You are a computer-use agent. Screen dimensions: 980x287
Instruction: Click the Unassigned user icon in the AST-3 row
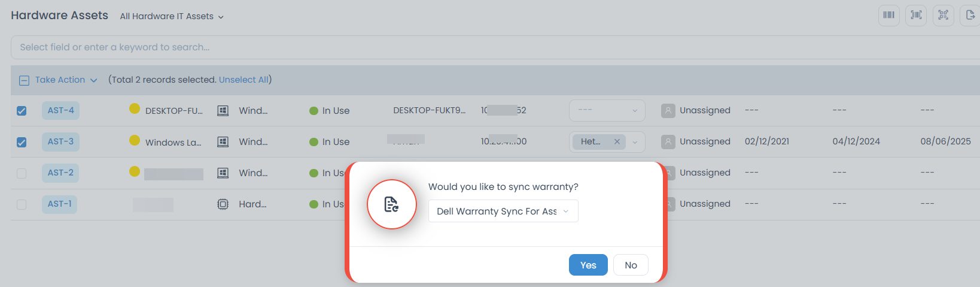(668, 142)
